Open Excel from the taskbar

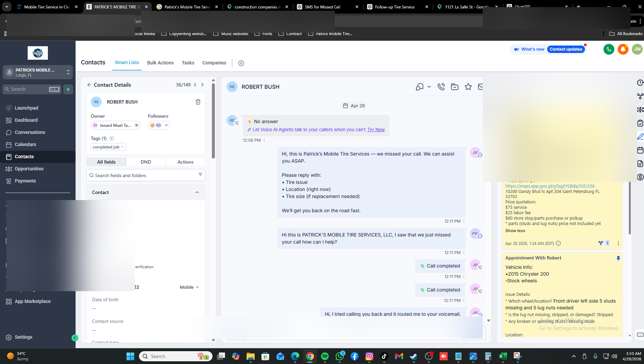(x=503, y=356)
